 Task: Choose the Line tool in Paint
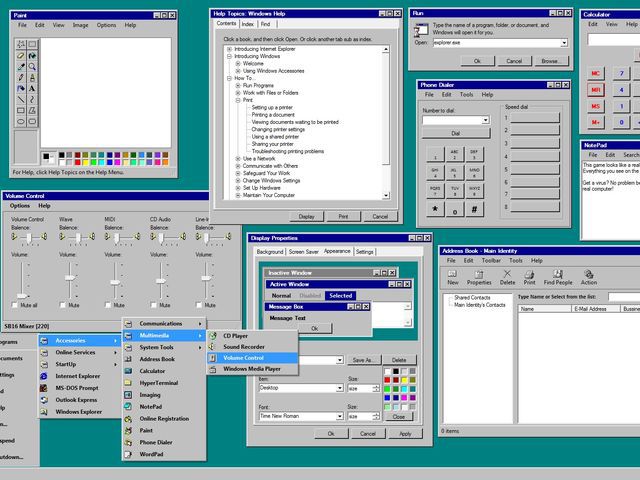[x=21, y=99]
